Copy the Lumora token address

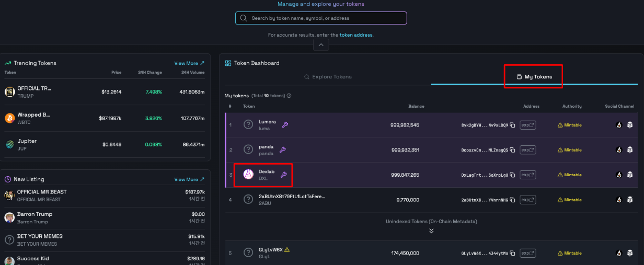click(x=513, y=125)
